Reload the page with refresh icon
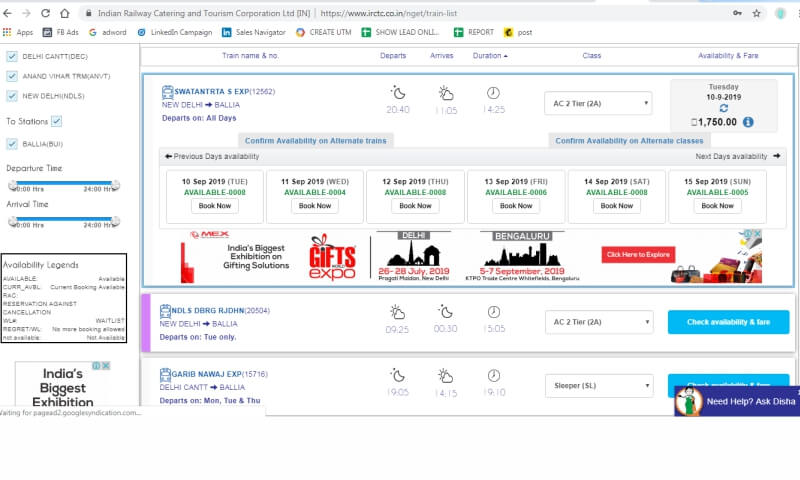The width and height of the screenshot is (800, 480). 45,13
